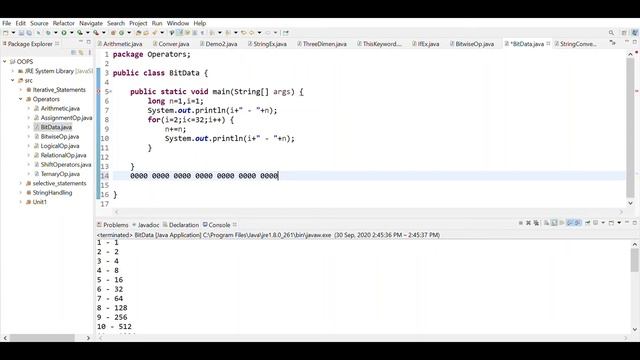
Task: Click the Pin Console icon
Action: 587,223
